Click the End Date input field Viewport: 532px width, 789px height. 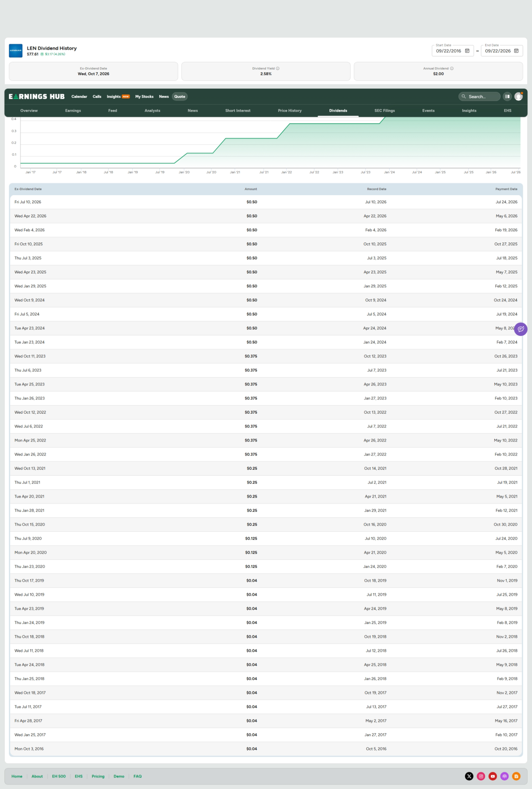(501, 51)
